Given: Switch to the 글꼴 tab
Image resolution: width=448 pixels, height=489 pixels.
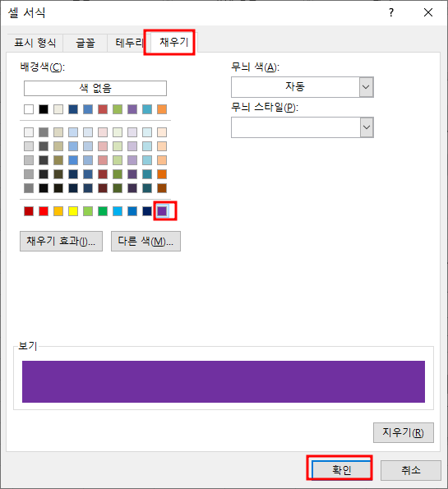Looking at the screenshot, I should (85, 43).
